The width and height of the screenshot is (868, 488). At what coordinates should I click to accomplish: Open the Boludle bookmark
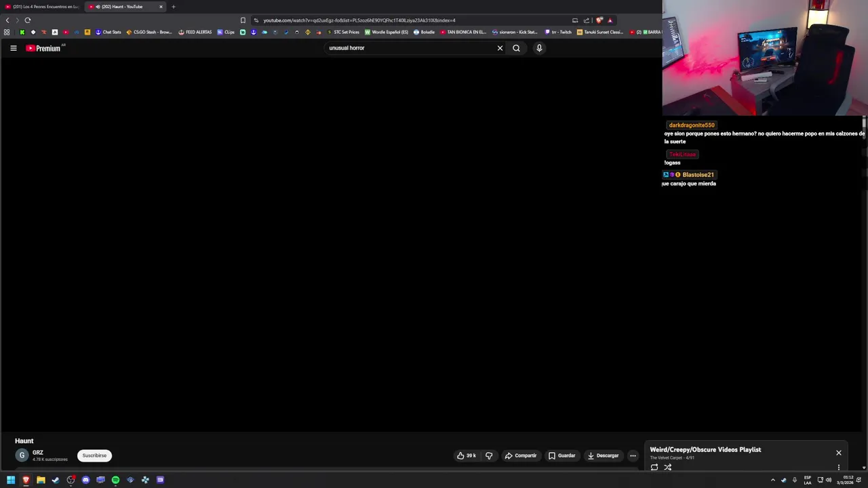pyautogui.click(x=425, y=32)
